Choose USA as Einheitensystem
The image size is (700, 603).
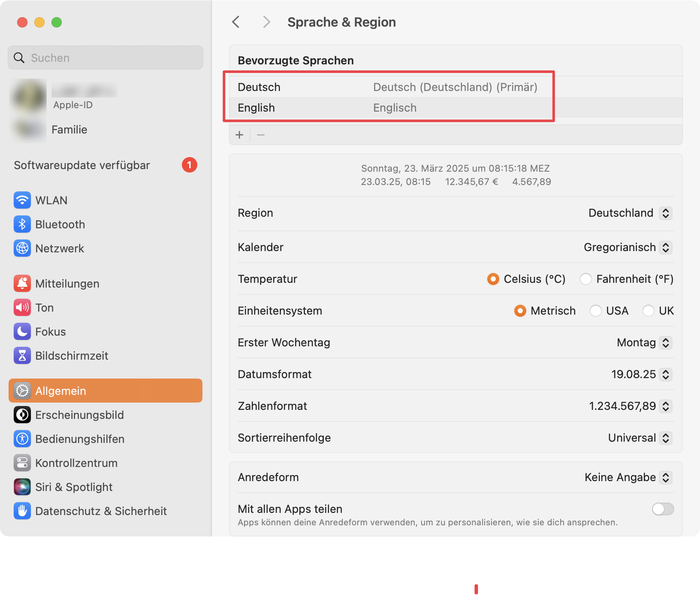(596, 311)
